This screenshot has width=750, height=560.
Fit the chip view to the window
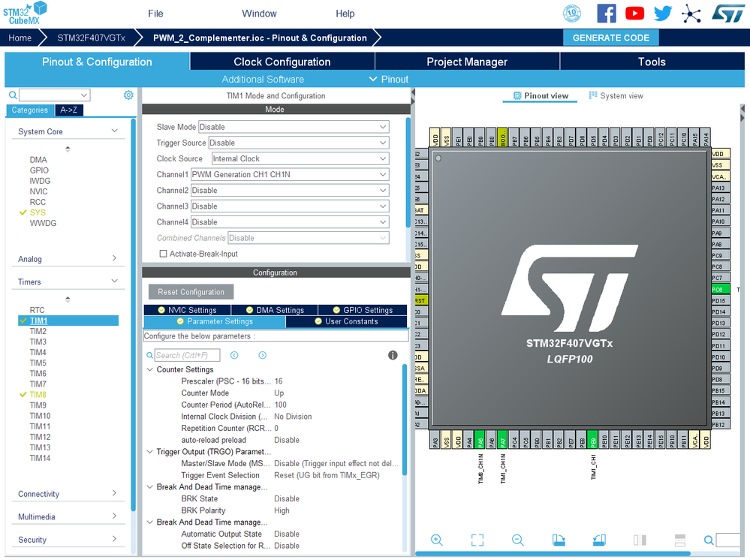pyautogui.click(x=477, y=540)
